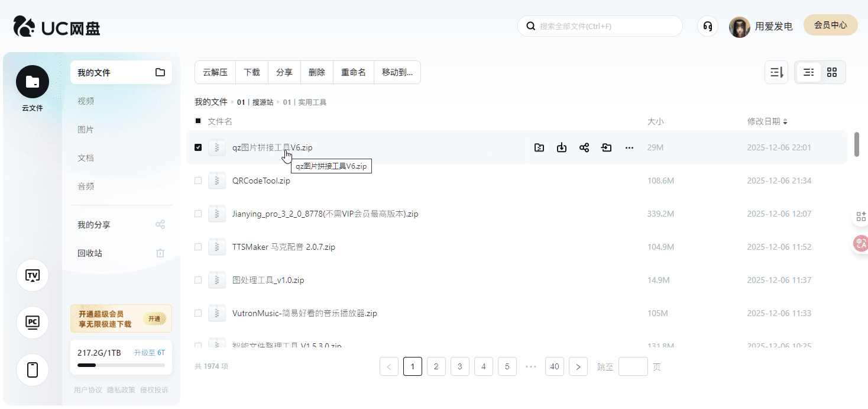Open the mobile phone client icon
Image resolution: width=868 pixels, height=409 pixels.
click(33, 370)
